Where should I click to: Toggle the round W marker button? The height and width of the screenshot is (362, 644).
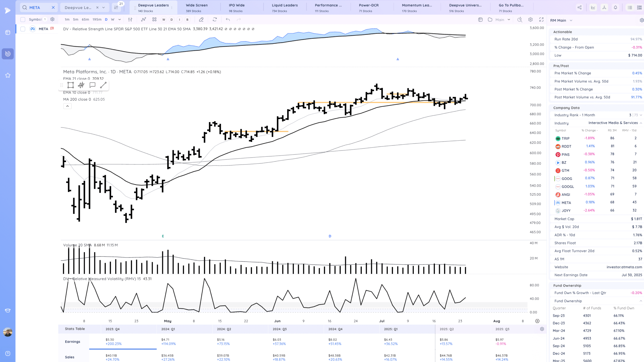point(164,19)
